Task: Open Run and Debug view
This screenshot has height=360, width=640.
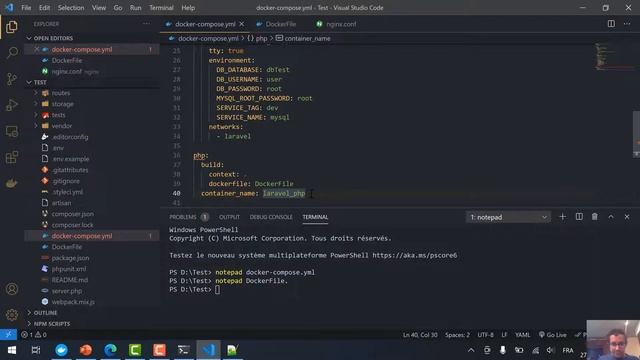Action: click(x=12, y=105)
